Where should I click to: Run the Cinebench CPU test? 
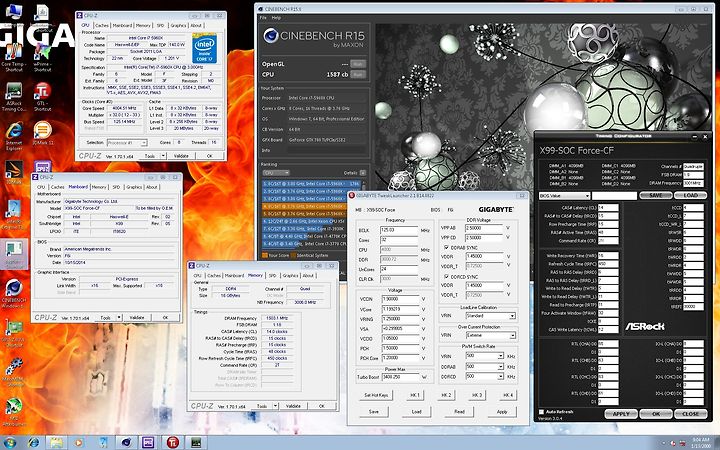[358, 74]
